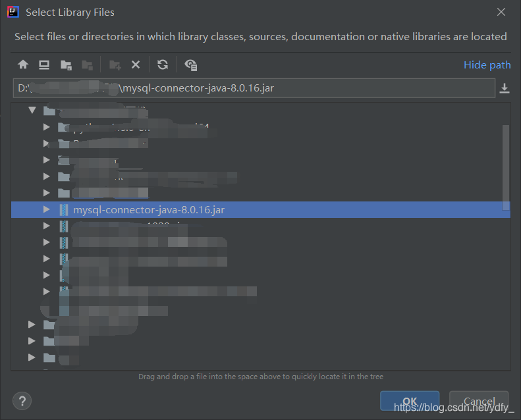Screen dimensions: 521x420
Task: Go to project directory icon
Action: 66,65
